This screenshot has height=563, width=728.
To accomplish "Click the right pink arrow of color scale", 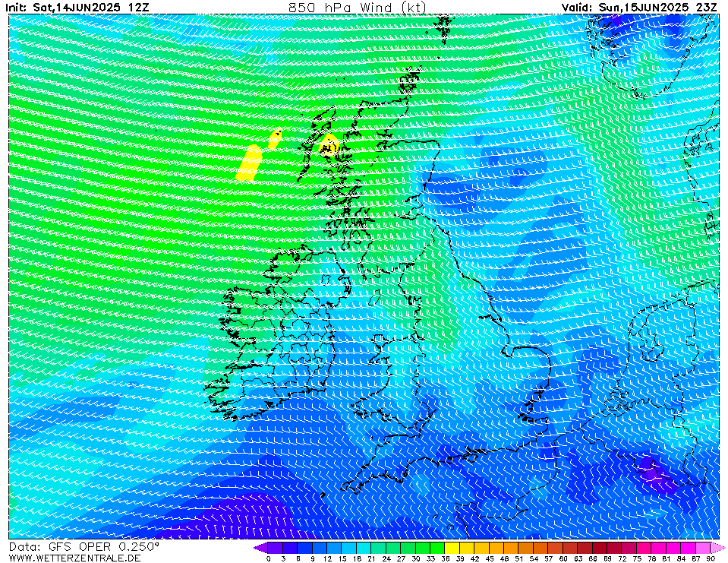I will click(717, 548).
